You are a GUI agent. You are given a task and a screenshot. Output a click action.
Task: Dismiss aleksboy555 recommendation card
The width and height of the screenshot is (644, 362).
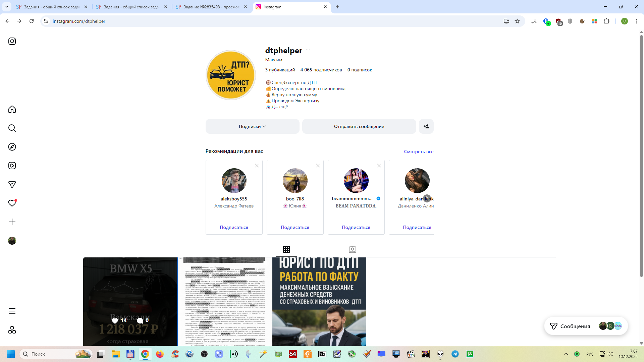tap(257, 166)
